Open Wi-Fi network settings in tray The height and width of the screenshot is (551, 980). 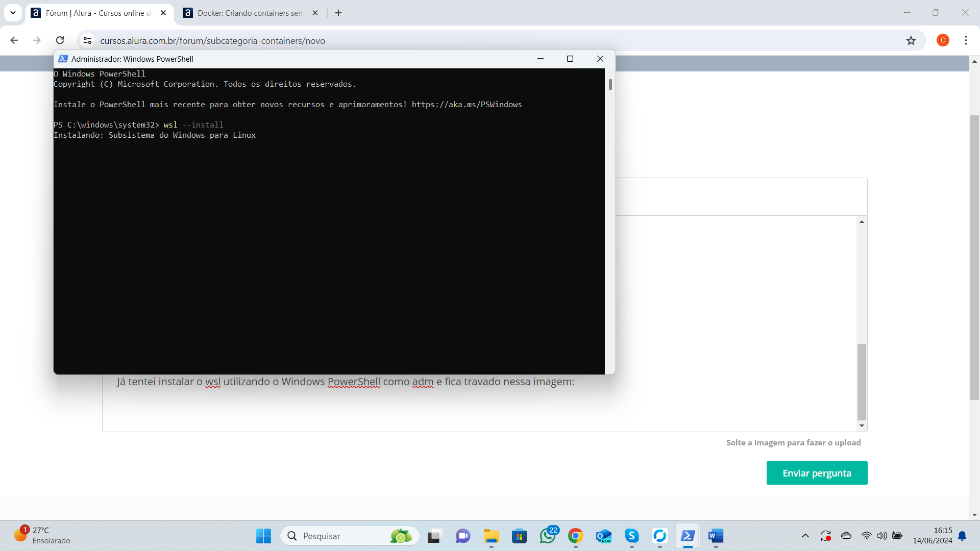coord(866,536)
